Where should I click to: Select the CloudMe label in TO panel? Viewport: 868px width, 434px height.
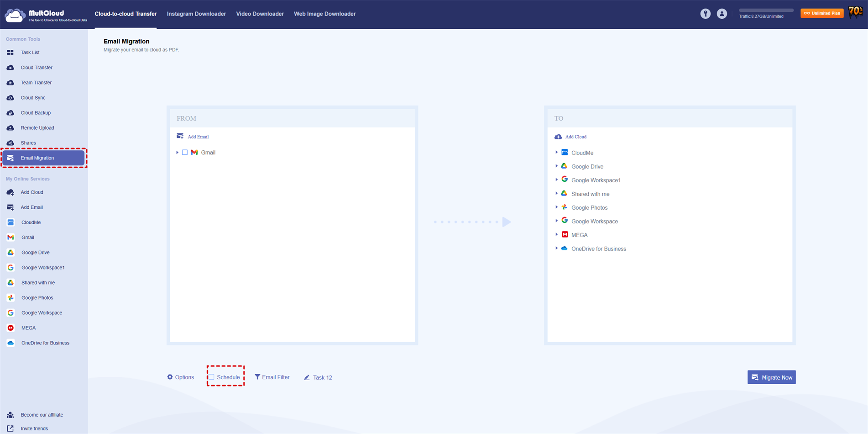coord(582,153)
